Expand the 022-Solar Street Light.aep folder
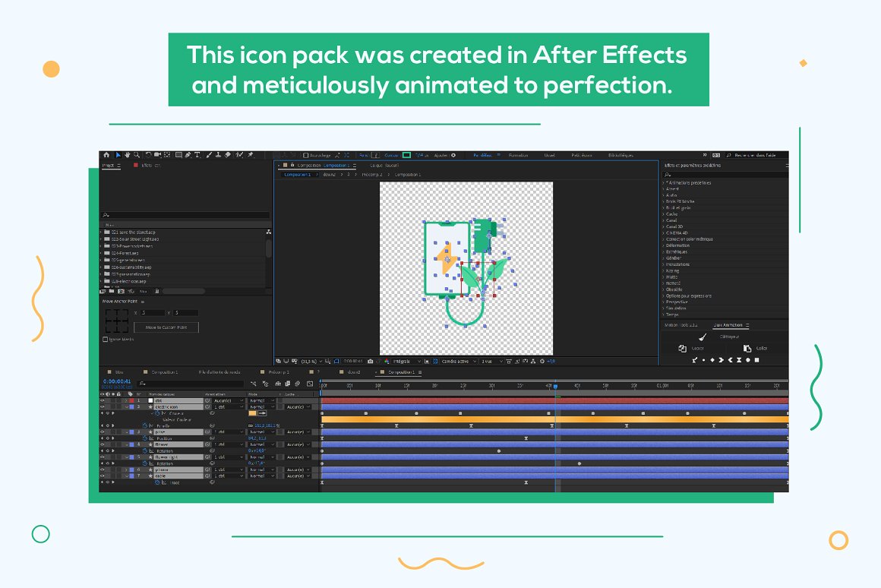Image resolution: width=881 pixels, height=588 pixels. pos(101,239)
